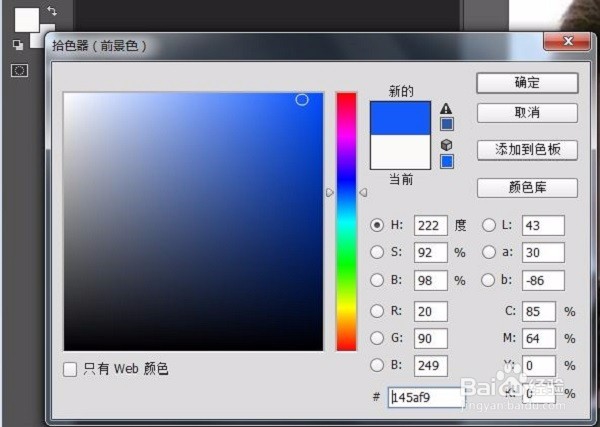
Task: Click the a field showing 30
Action: point(543,253)
